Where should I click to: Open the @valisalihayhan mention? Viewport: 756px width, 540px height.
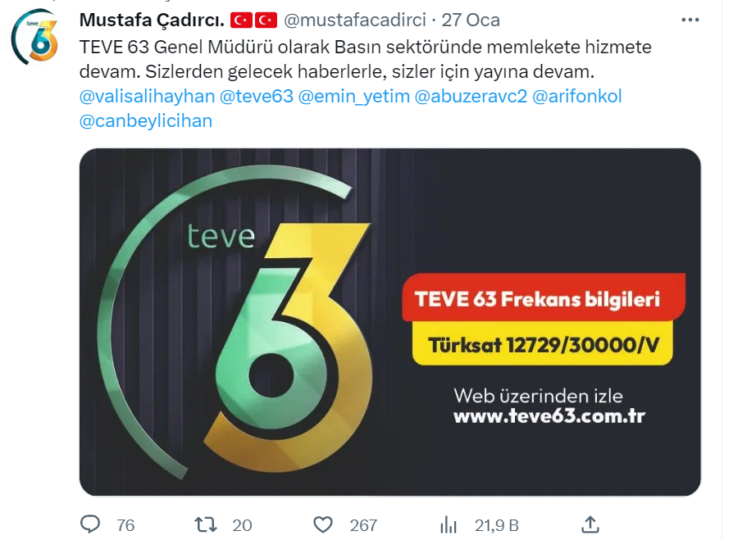[147, 96]
